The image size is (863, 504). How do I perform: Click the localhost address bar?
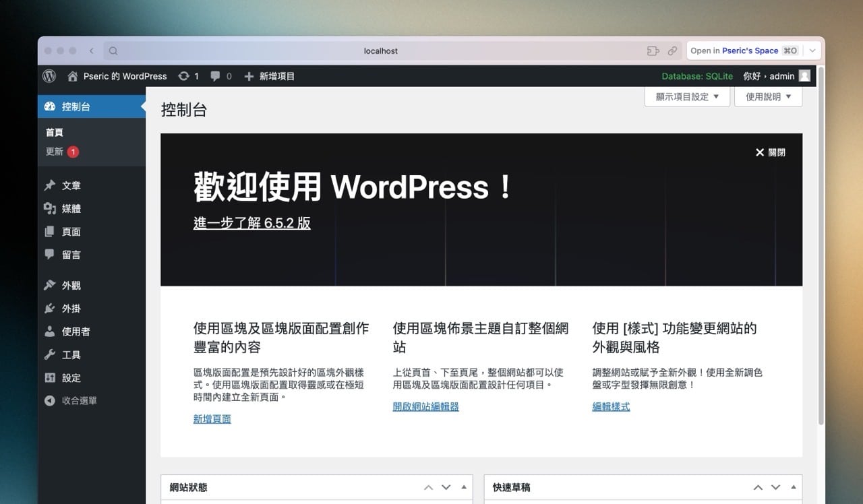380,51
